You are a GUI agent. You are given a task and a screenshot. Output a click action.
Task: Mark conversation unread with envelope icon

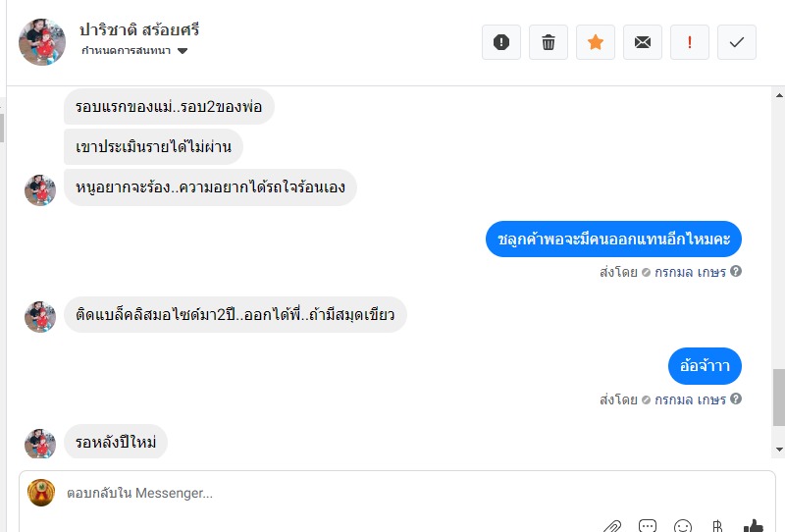click(x=643, y=42)
